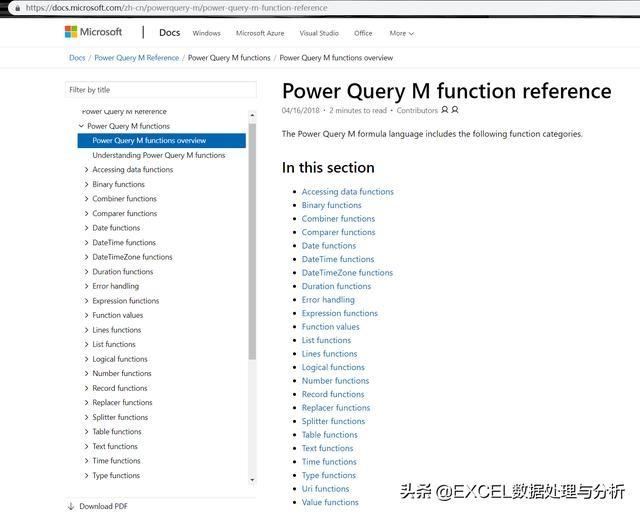Image resolution: width=640 pixels, height=514 pixels.
Task: Click the Microsoft logo in the header
Action: (x=93, y=33)
